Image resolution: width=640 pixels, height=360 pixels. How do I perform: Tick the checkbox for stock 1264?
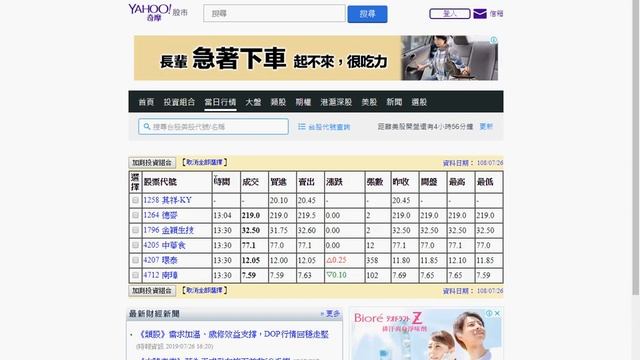135,215
